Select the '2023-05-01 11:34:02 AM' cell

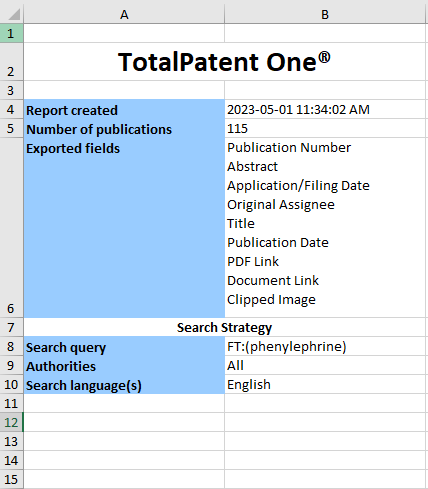pyautogui.click(x=325, y=109)
